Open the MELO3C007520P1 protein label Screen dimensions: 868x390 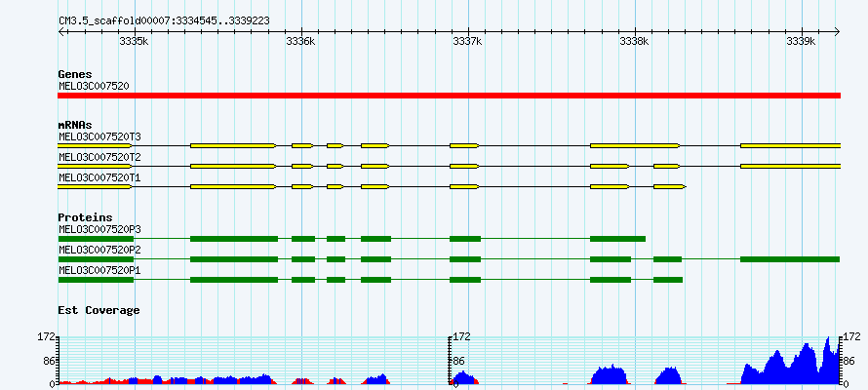[99, 270]
